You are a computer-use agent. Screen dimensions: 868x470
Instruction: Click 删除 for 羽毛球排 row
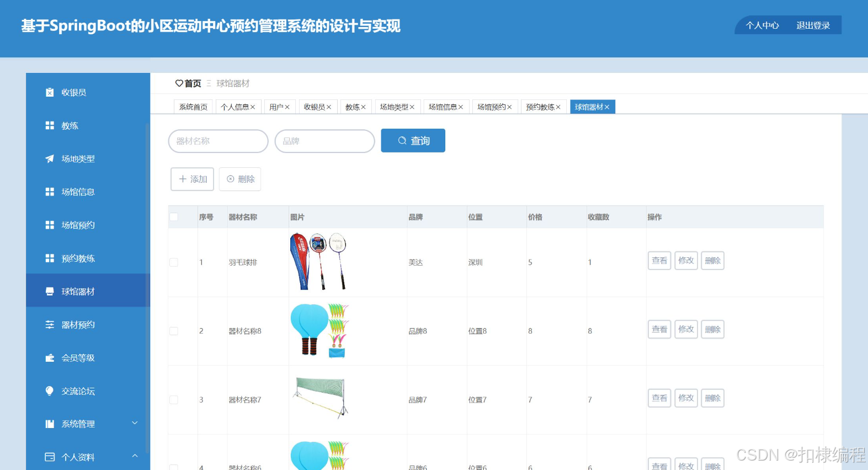pyautogui.click(x=712, y=261)
